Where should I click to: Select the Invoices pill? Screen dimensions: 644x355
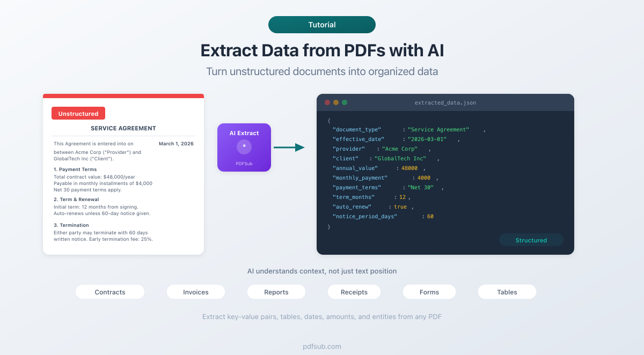(x=196, y=292)
